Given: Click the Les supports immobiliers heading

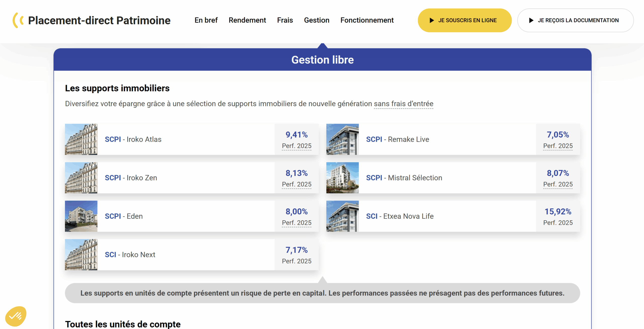Looking at the screenshot, I should click(x=117, y=88).
